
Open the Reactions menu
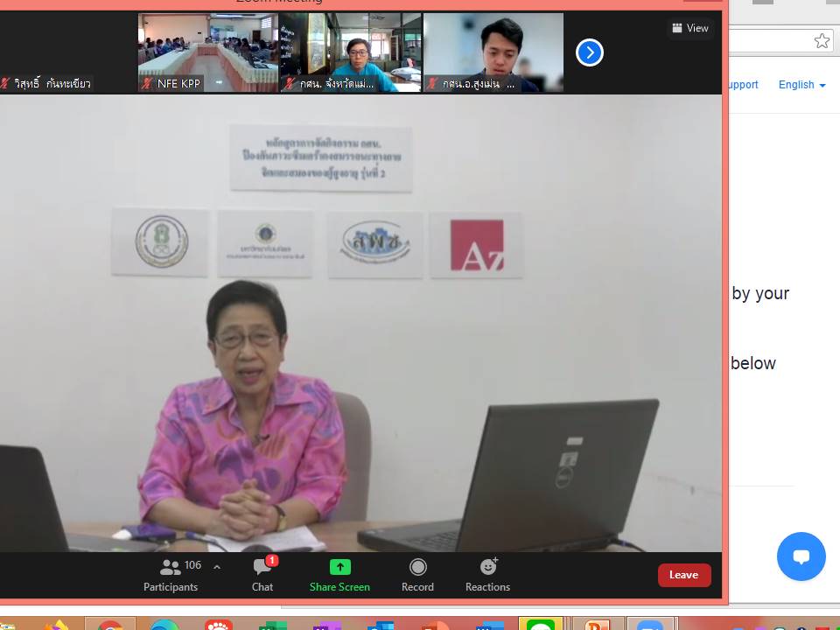[x=487, y=575]
